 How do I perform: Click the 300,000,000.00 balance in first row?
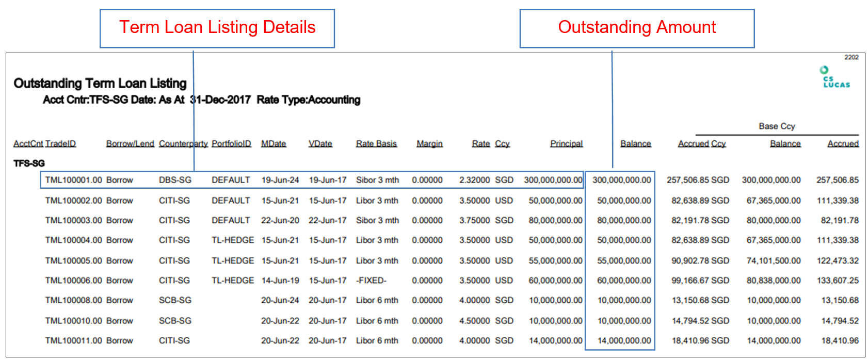(x=621, y=180)
